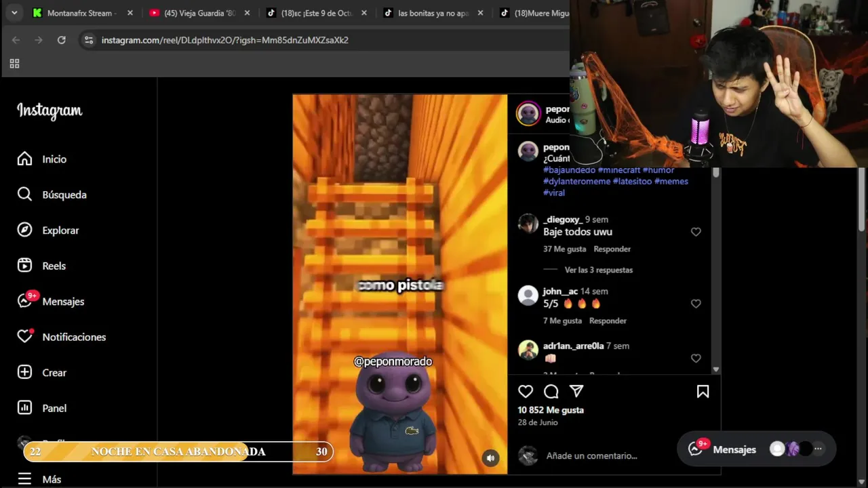Click the reel video to pause

click(399, 284)
